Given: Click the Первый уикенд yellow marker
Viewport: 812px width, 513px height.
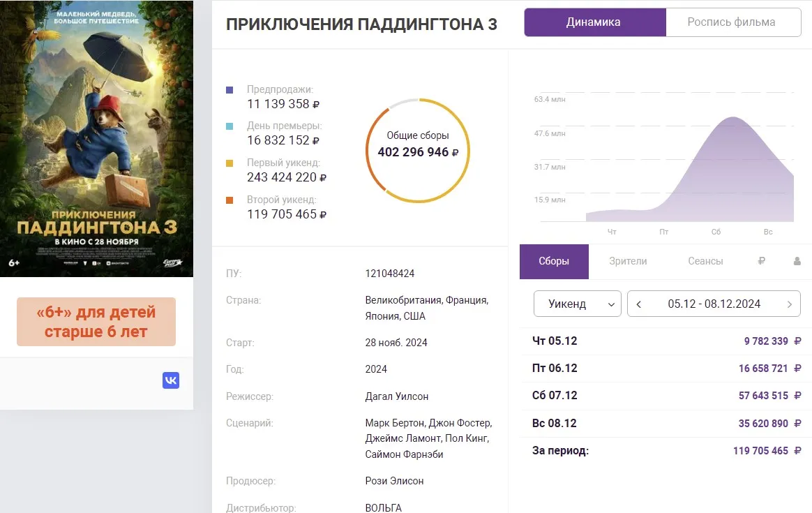Looking at the screenshot, I should (x=230, y=163).
